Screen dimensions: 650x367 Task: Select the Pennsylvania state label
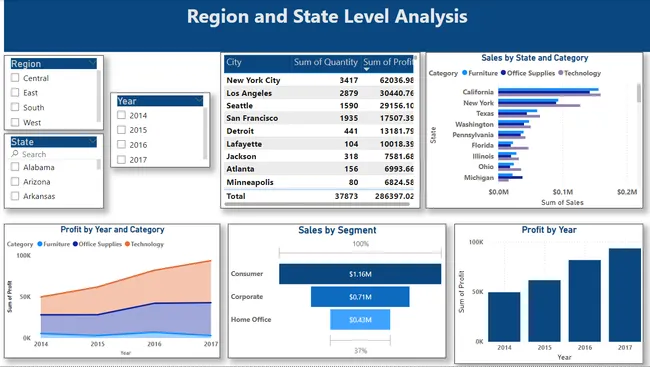(473, 135)
